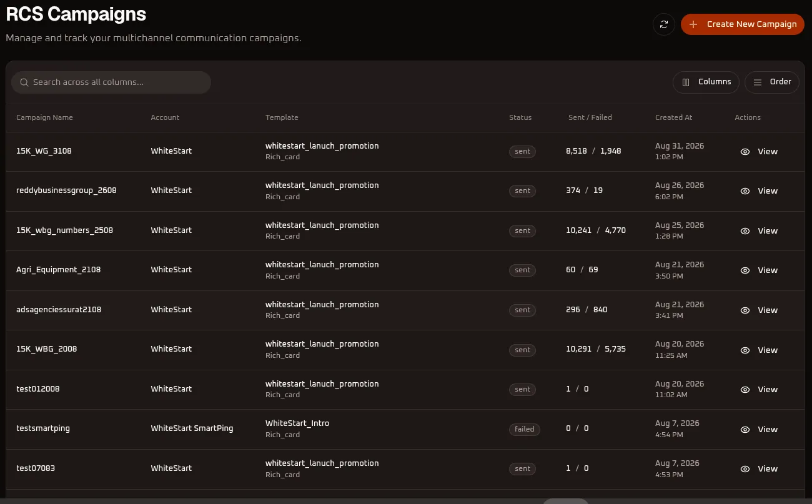Click eye icon for testsmartping
This screenshot has width=812, height=504.
tap(745, 430)
